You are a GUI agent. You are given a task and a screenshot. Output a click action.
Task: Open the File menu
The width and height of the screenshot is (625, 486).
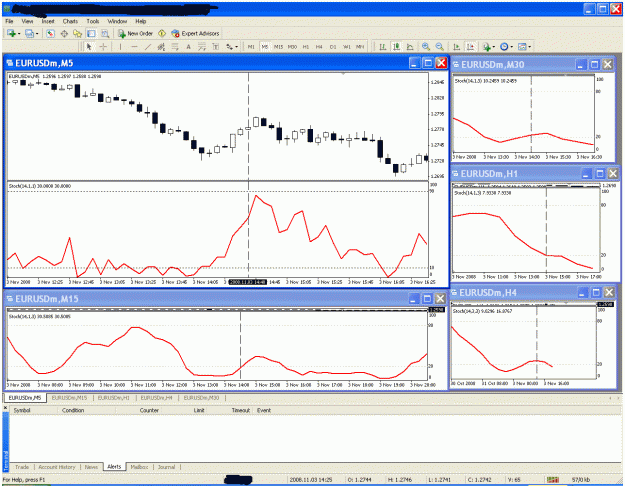9,21
